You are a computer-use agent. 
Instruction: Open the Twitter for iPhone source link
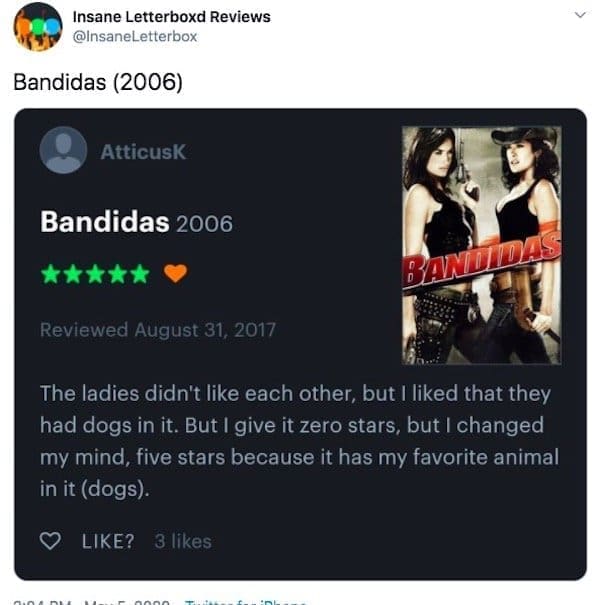245,602
